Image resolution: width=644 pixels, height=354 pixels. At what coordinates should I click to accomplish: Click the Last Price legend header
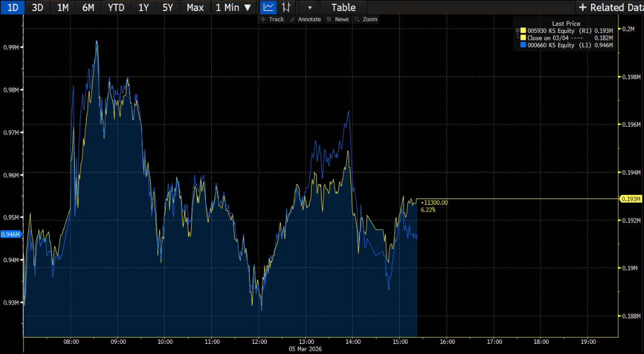click(x=566, y=23)
